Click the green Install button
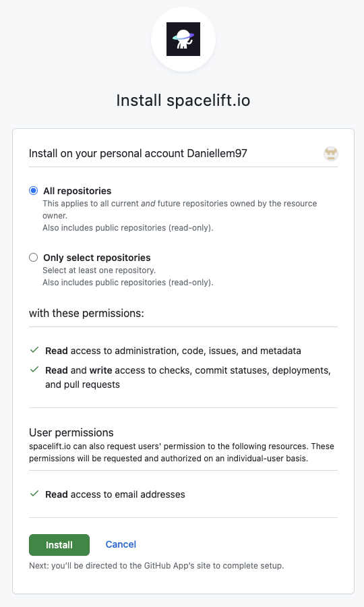This screenshot has width=364, height=607. [x=59, y=545]
